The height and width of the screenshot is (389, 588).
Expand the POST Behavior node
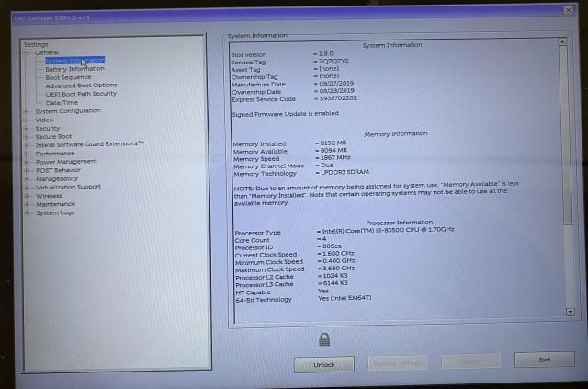click(27, 170)
